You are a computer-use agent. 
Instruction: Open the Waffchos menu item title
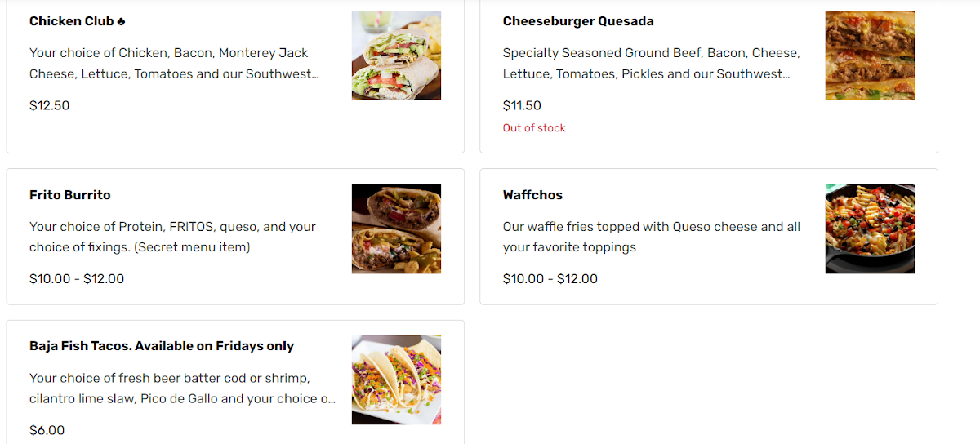(532, 195)
